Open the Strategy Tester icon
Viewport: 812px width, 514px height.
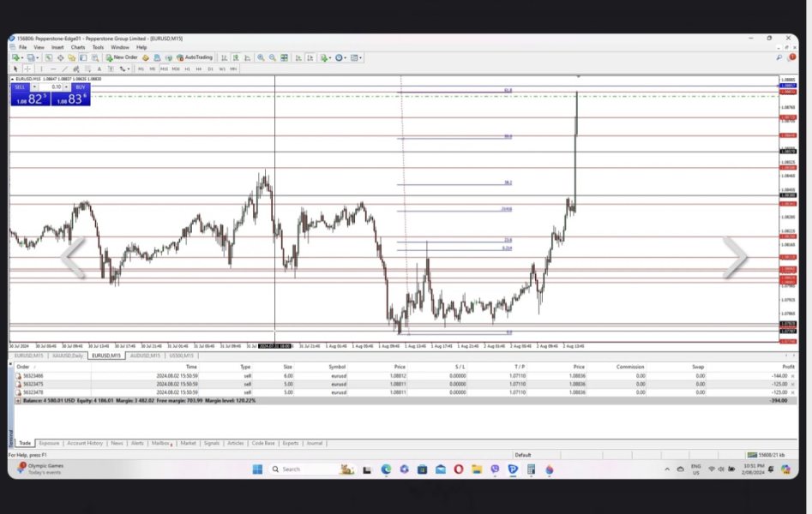(x=95, y=58)
